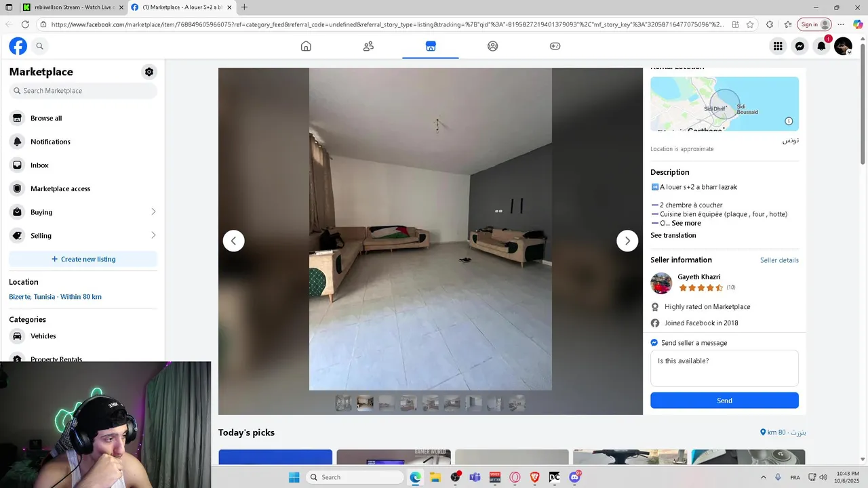Click the map info icon
The image size is (868, 488).
[x=789, y=121]
